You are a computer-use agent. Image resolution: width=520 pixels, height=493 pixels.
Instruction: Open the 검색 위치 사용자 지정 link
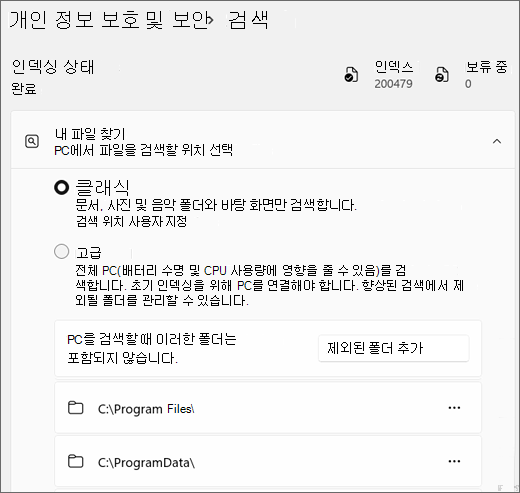(131, 222)
